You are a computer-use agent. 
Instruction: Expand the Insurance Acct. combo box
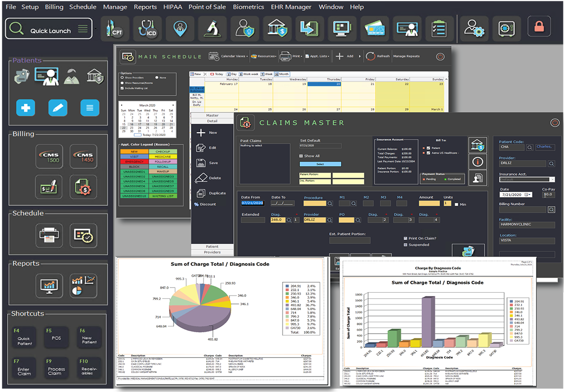(553, 179)
